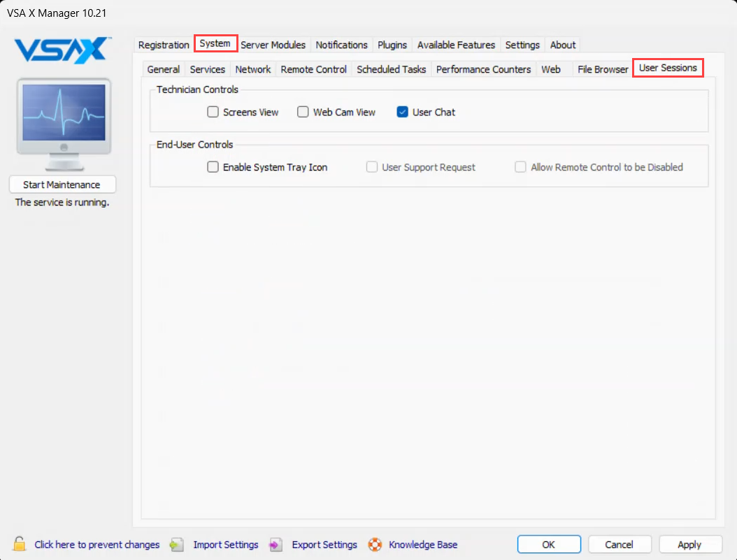
Task: Click the Technician Controls group label
Action: pos(197,89)
